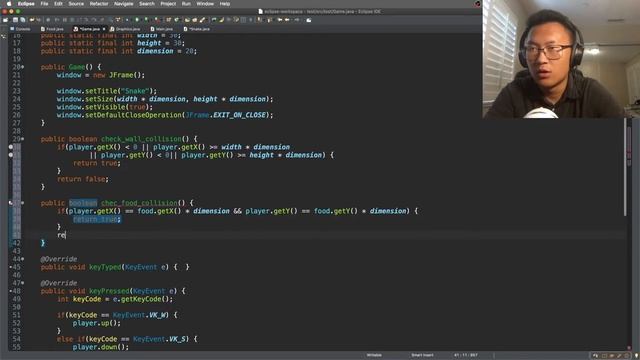Collapse the chec_food_collision method fold
Image resolution: width=640 pixels, height=360 pixels.
(22, 203)
